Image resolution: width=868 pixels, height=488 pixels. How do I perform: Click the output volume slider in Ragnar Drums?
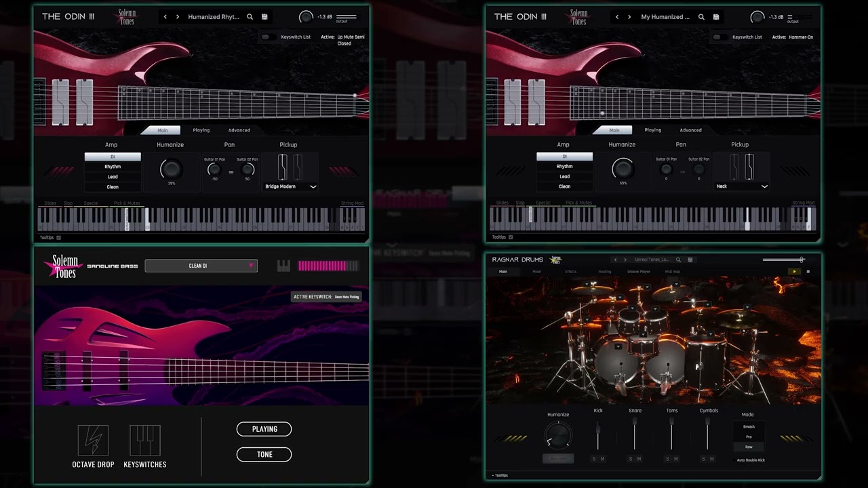pos(783,260)
